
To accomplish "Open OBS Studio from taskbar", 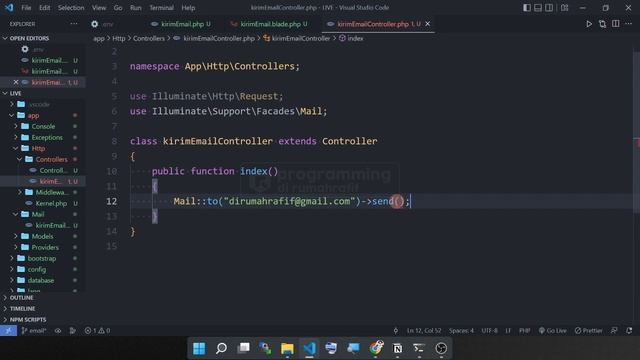I will (x=441, y=348).
